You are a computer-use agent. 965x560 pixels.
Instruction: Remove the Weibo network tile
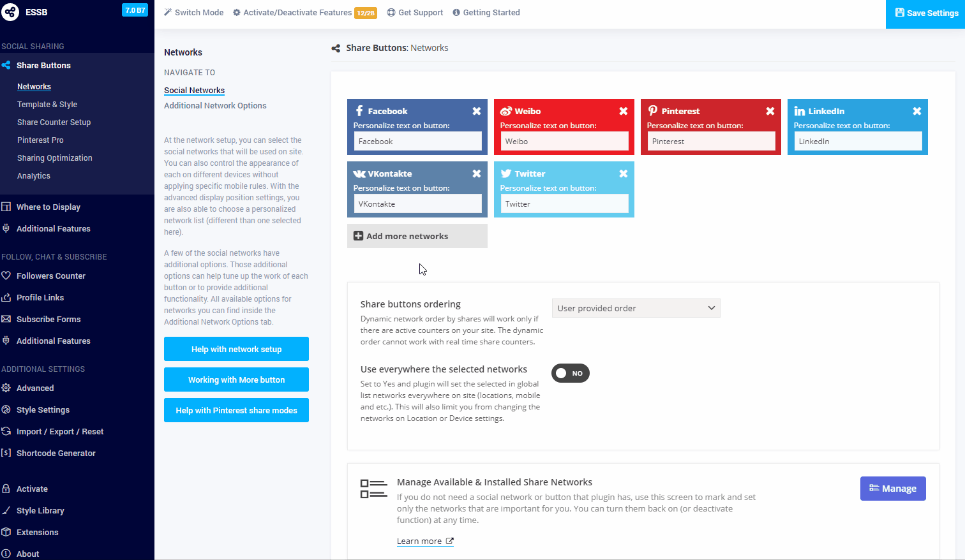tap(623, 111)
